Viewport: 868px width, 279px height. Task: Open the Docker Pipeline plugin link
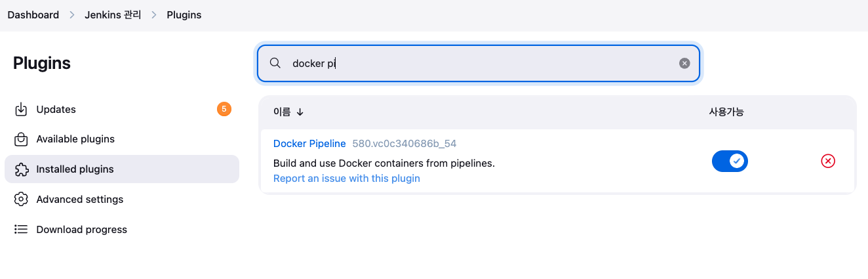tap(309, 144)
